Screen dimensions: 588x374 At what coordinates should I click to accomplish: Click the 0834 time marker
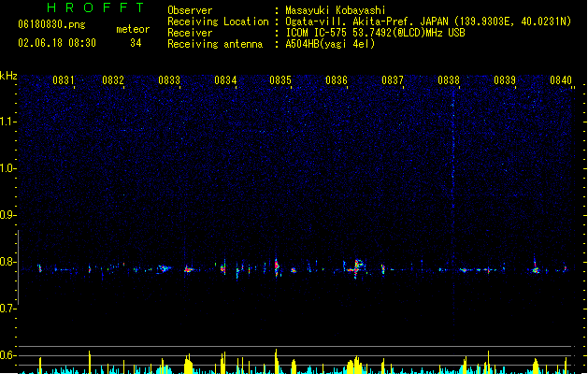click(x=225, y=80)
